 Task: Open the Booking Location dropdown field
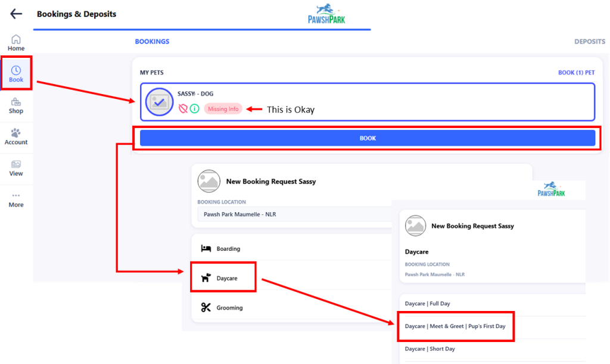click(294, 214)
